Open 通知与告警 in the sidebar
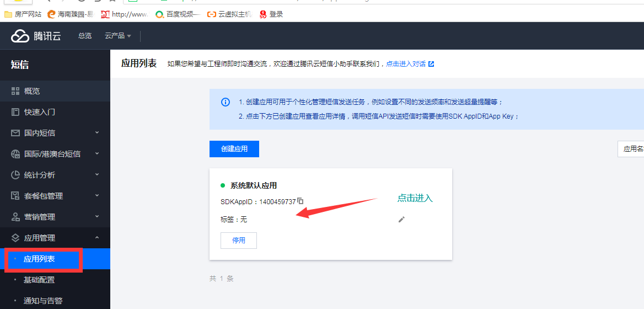The height and width of the screenshot is (309, 644). click(x=55, y=301)
